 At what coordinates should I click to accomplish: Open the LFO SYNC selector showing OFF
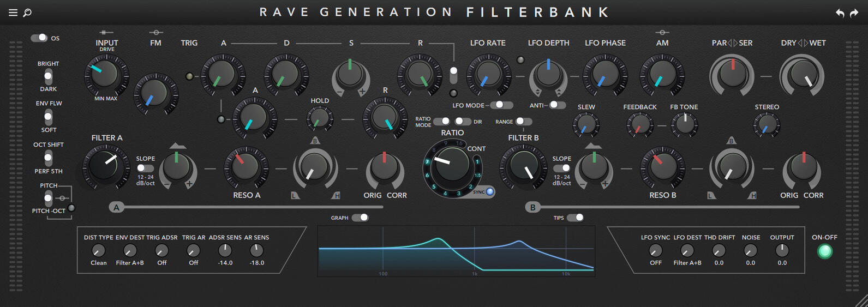pos(655,250)
